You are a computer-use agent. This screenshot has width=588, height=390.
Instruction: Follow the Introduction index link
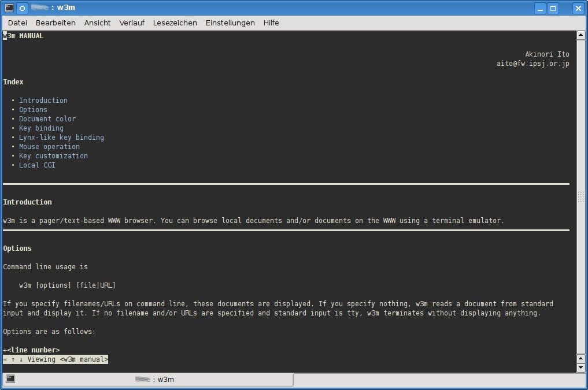point(43,101)
